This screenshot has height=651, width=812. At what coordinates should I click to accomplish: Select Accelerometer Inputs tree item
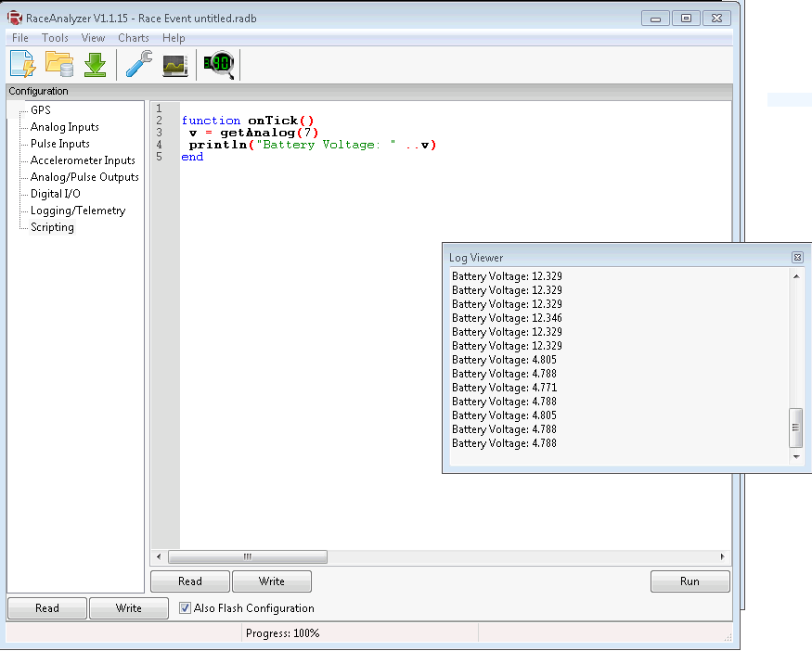tap(83, 160)
